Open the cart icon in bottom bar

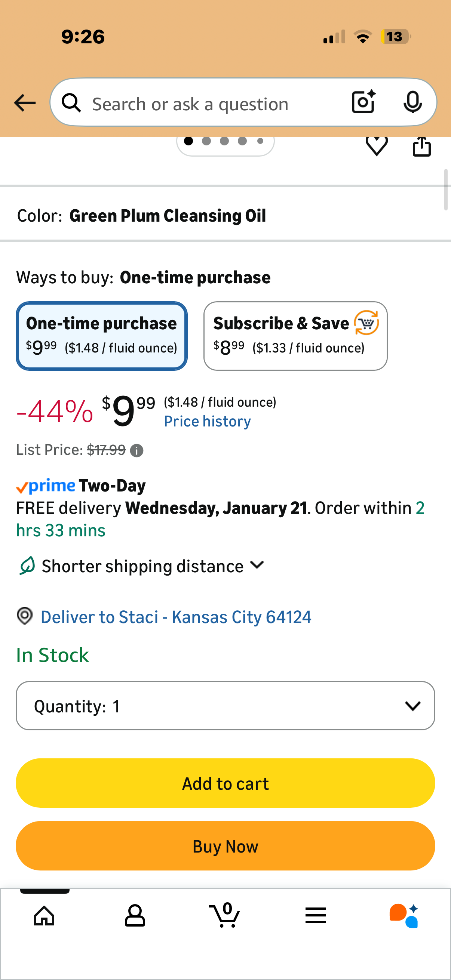coord(225,915)
